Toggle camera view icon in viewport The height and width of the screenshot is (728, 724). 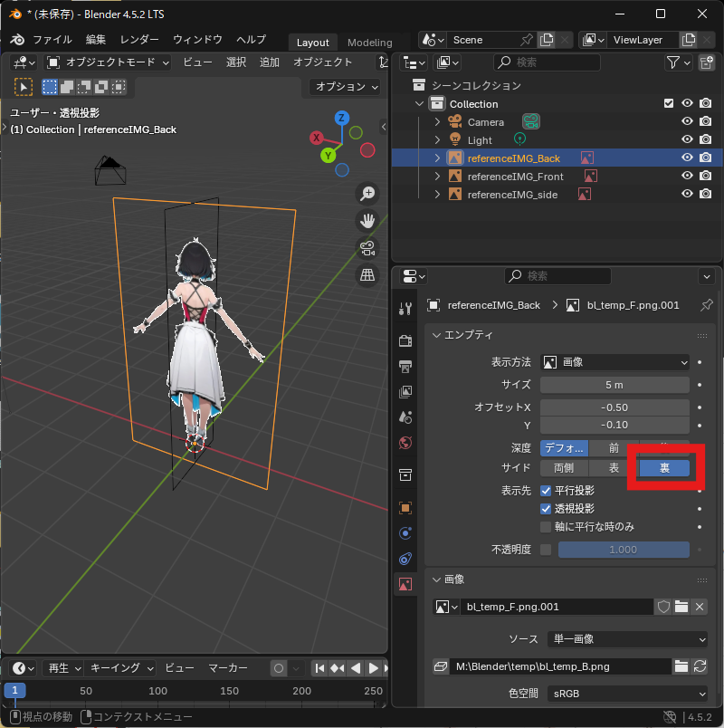(368, 247)
